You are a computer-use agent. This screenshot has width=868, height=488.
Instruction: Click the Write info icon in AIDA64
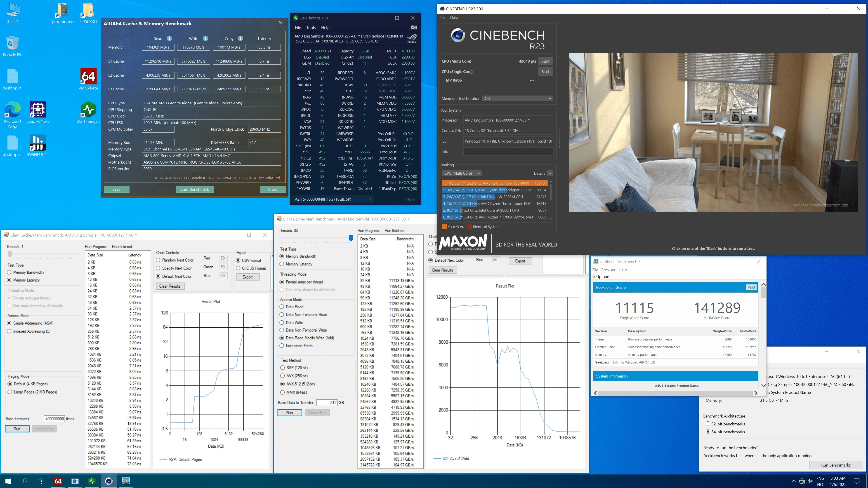pos(205,38)
